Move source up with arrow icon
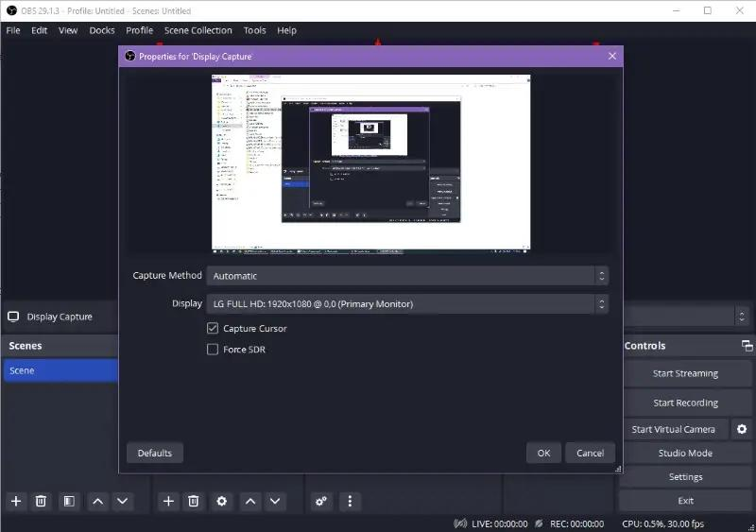 (x=249, y=501)
